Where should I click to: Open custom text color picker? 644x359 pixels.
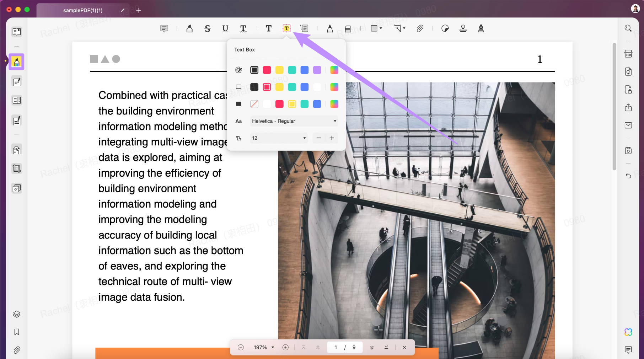pyautogui.click(x=334, y=70)
